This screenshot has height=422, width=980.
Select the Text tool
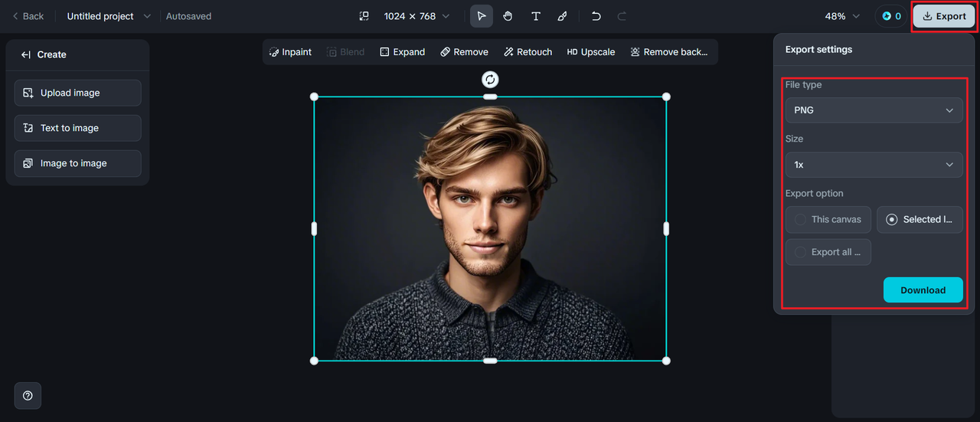click(x=535, y=16)
